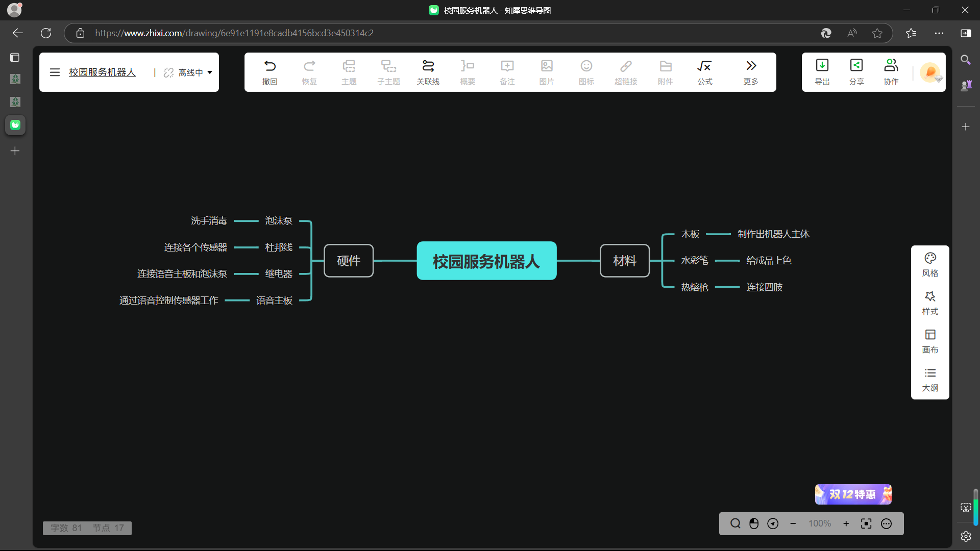Click the document title 校园服务机器人

[103, 72]
